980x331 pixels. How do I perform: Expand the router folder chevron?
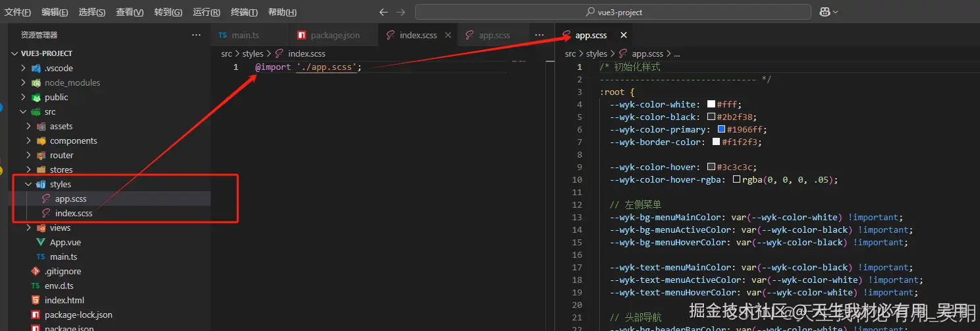(x=28, y=155)
